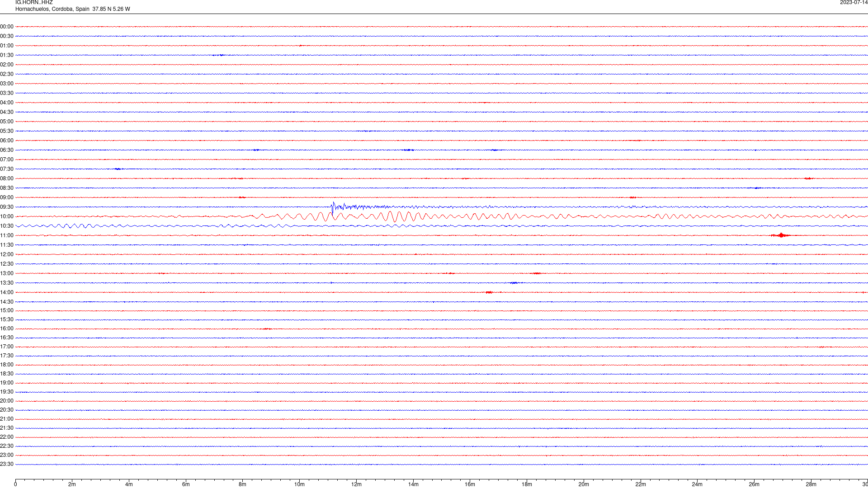Click the 26m axis tick label
Viewport: 868px width, 488px height.
click(754, 484)
